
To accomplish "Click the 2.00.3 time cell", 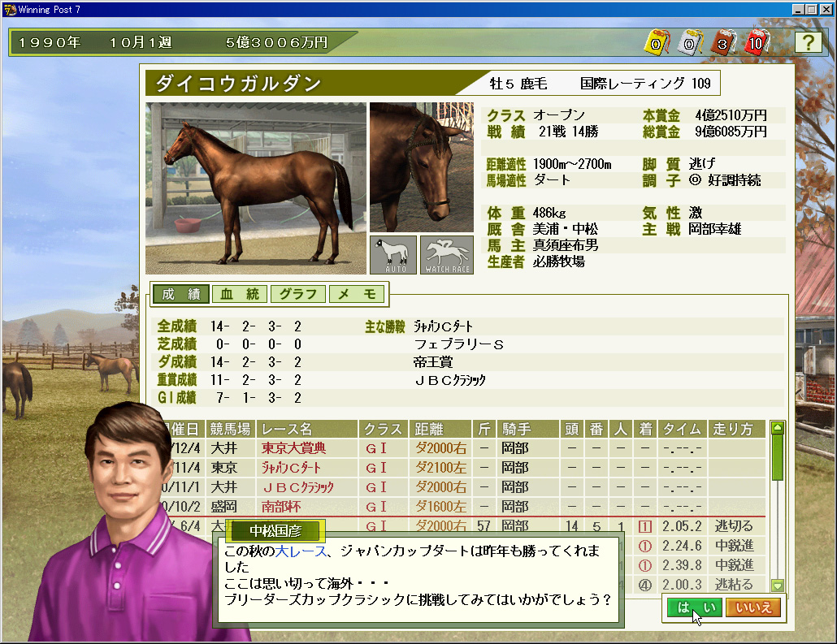I will click(x=683, y=585).
